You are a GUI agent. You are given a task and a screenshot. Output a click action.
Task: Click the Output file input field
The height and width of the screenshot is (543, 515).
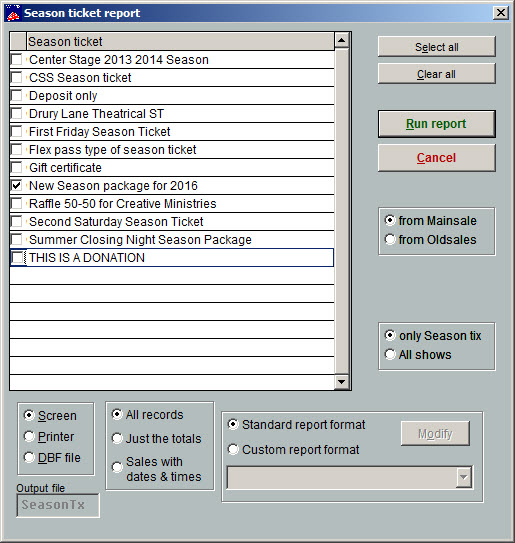coord(58,505)
